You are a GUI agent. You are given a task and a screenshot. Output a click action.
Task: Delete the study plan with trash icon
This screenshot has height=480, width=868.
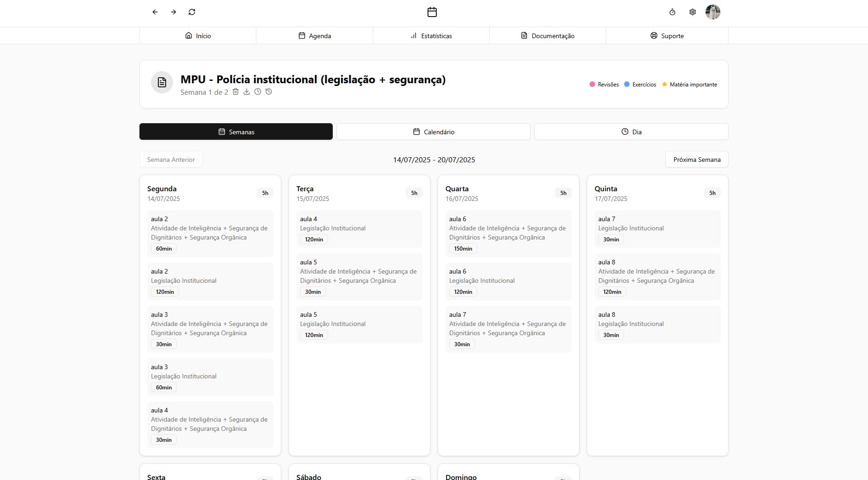[236, 91]
